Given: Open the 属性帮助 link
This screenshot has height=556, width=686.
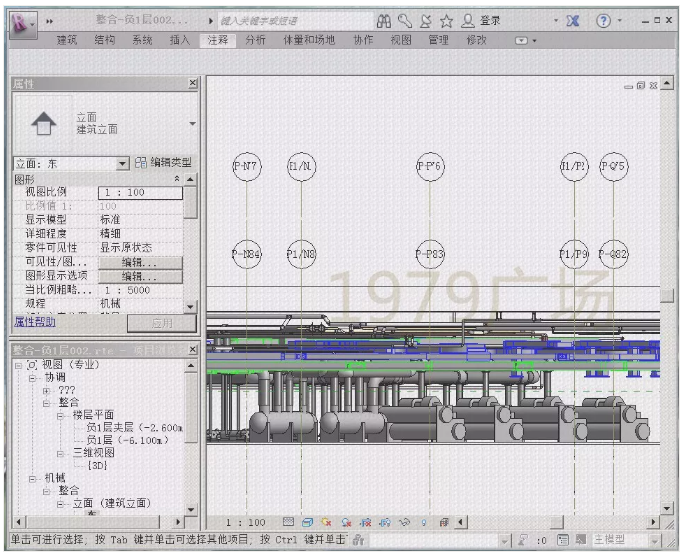Looking at the screenshot, I should [x=35, y=322].
